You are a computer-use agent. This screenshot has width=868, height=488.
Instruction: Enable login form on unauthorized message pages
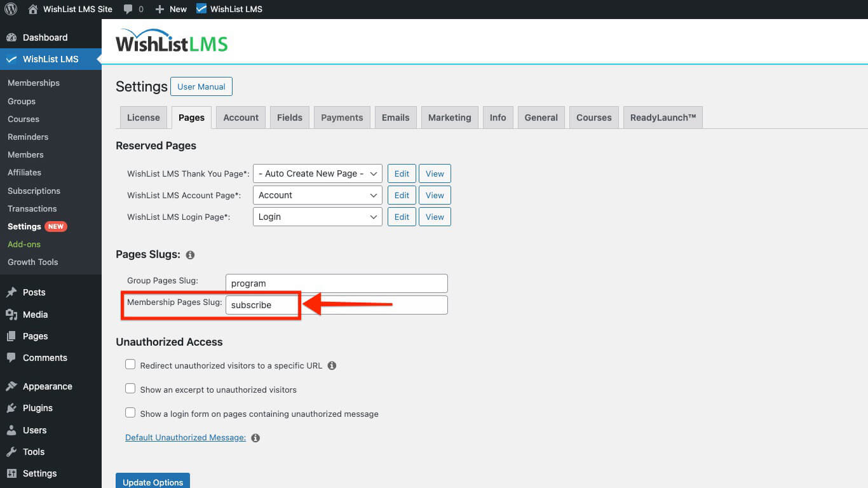tap(130, 412)
